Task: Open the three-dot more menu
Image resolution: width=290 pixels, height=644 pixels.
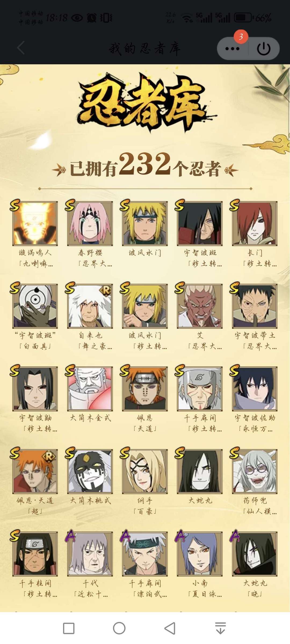Action: coord(232,49)
